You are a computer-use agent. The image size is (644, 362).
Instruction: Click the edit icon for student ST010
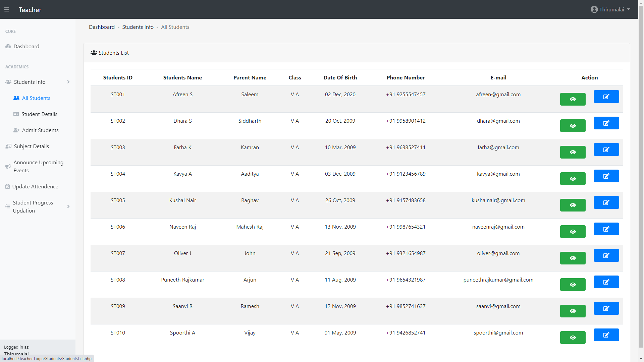click(x=606, y=335)
